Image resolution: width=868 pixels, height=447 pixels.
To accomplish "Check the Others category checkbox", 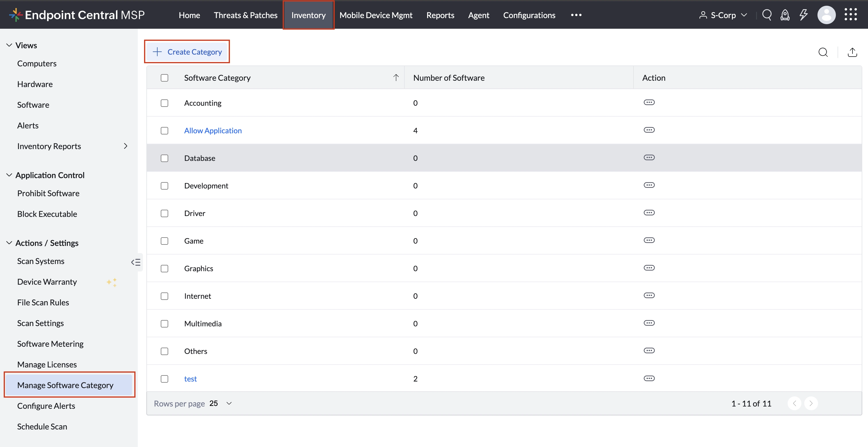I will click(x=164, y=352).
